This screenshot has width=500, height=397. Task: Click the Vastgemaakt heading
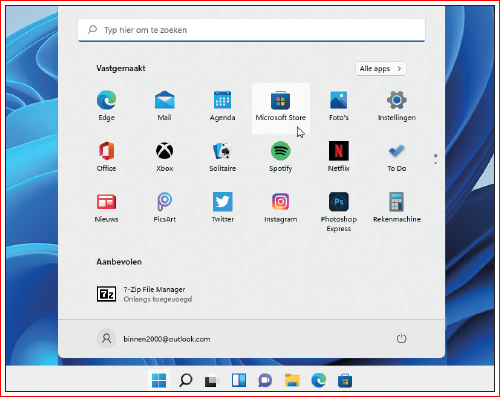121,68
